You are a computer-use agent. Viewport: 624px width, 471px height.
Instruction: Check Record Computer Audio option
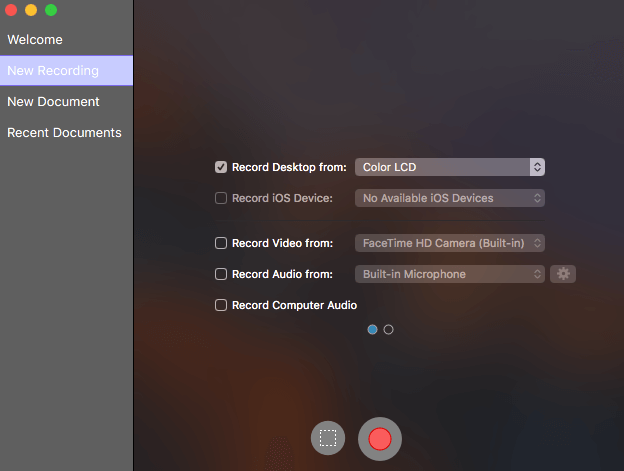(221, 305)
